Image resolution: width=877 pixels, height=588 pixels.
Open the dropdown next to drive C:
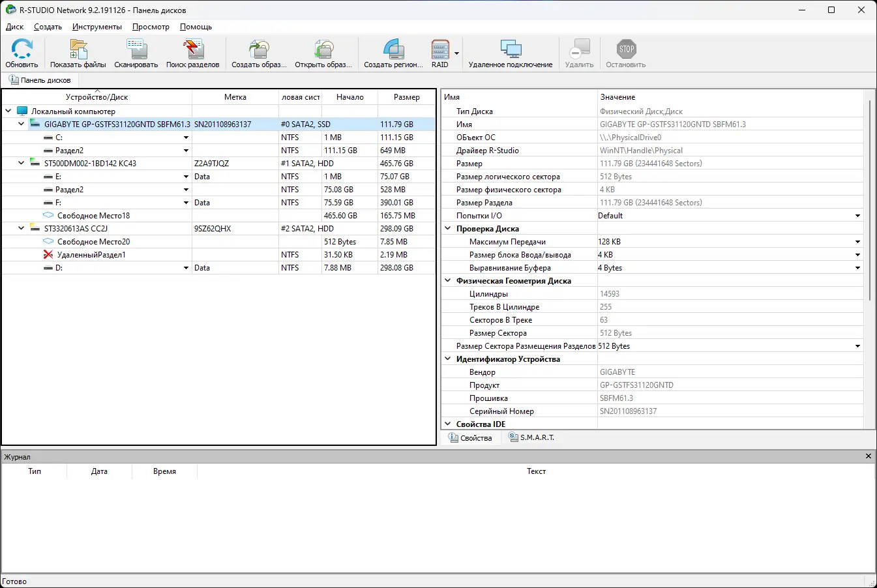(186, 137)
